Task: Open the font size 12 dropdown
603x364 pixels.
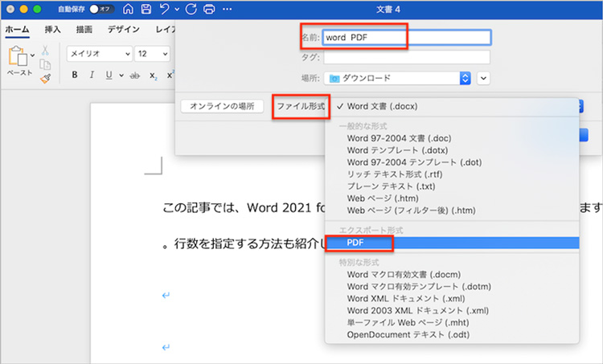Action: click(153, 54)
